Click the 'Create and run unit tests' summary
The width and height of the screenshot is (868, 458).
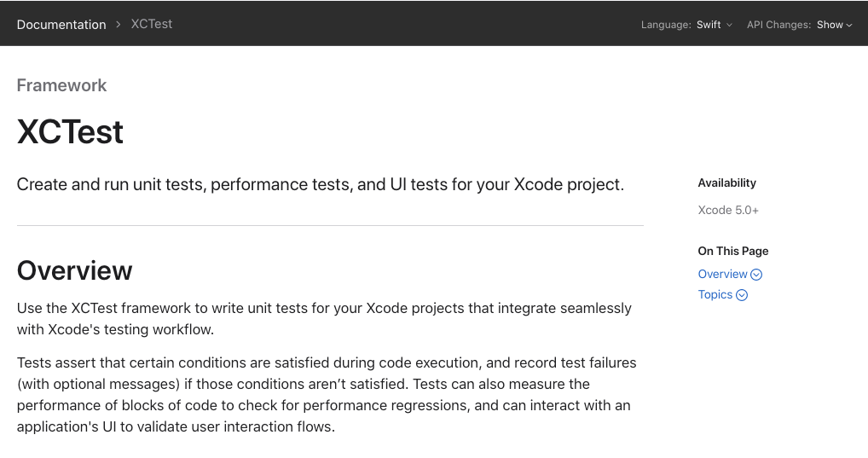coord(321,184)
